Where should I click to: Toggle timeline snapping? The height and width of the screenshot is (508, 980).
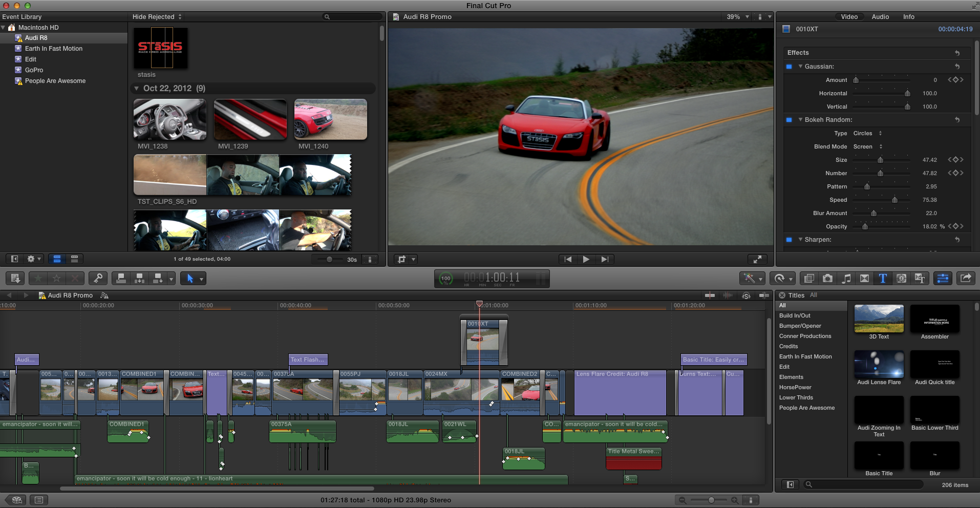pos(764,295)
